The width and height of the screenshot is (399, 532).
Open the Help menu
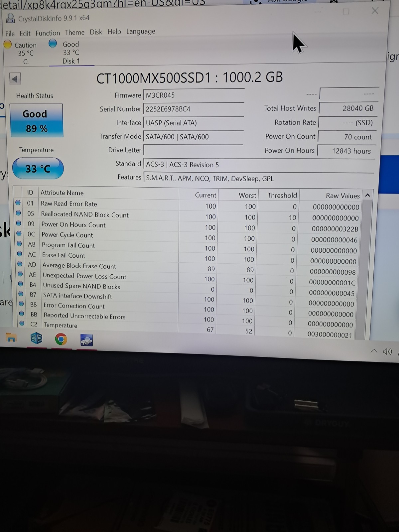click(x=114, y=32)
